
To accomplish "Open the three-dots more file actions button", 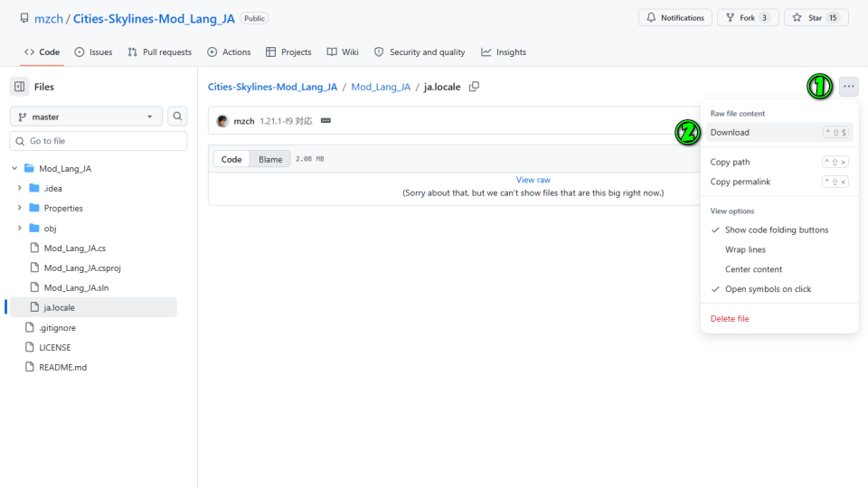I will point(849,87).
